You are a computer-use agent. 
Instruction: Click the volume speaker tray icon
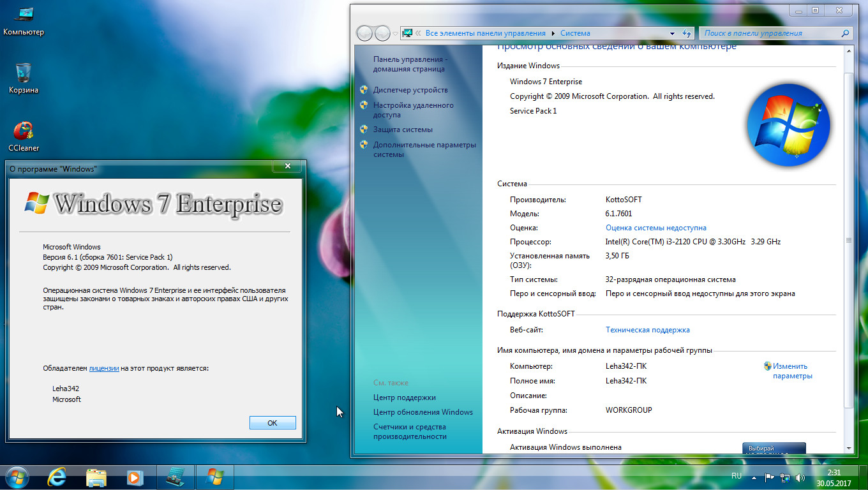click(x=800, y=477)
